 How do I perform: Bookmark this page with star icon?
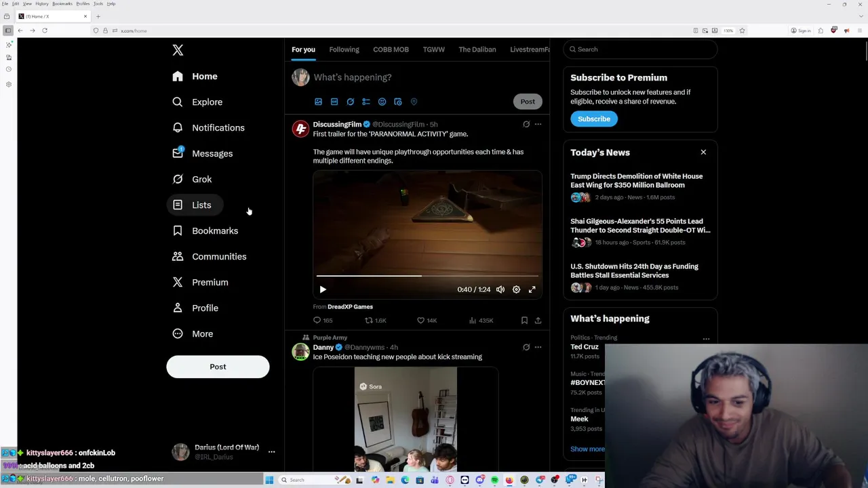point(742,30)
